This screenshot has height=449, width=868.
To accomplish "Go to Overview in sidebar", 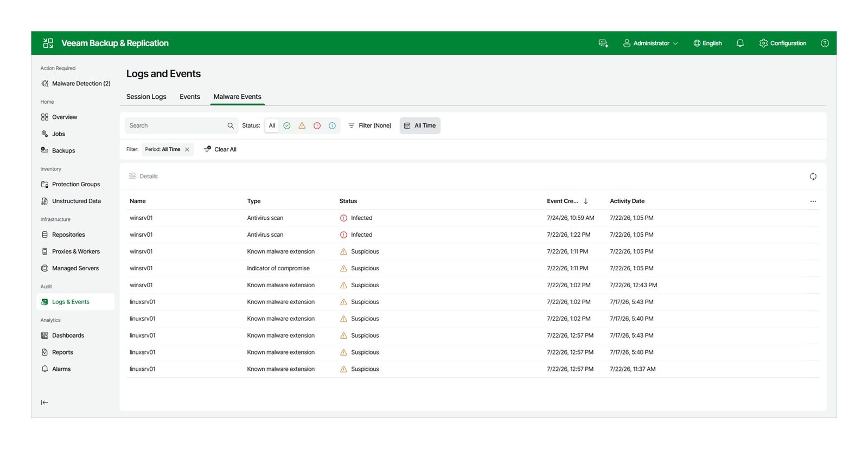I will [75, 117].
